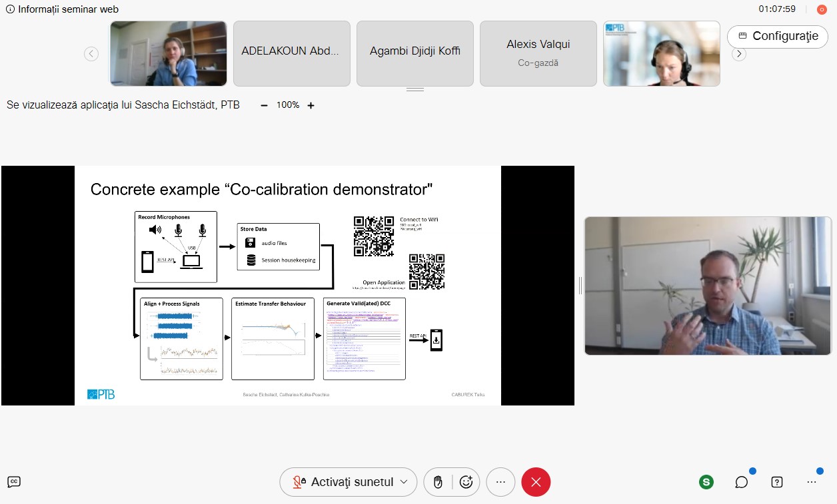Zoom in shared content with plus
Image resolution: width=837 pixels, height=504 pixels.
tap(311, 105)
